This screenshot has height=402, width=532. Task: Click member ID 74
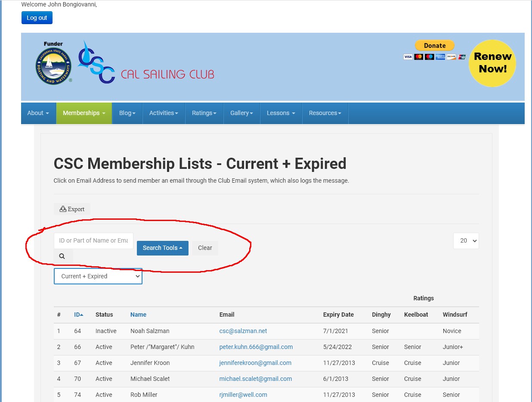pos(77,395)
